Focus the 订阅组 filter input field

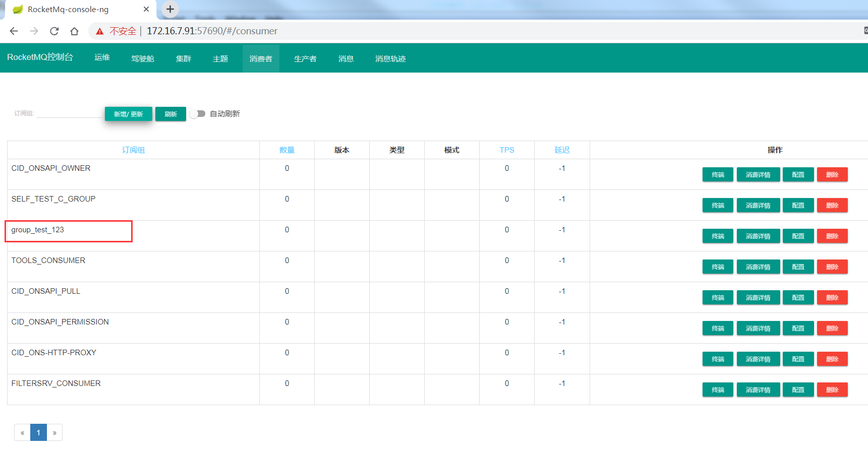click(x=70, y=113)
